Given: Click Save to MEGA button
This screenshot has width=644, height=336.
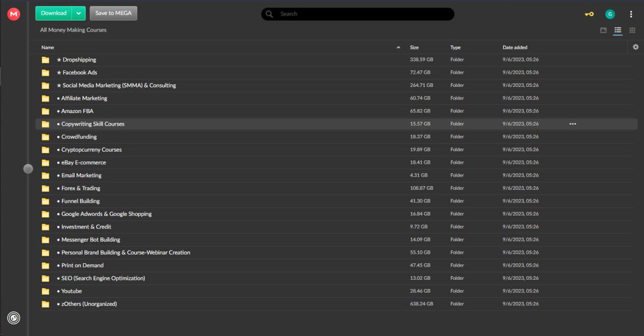Looking at the screenshot, I should [x=113, y=13].
